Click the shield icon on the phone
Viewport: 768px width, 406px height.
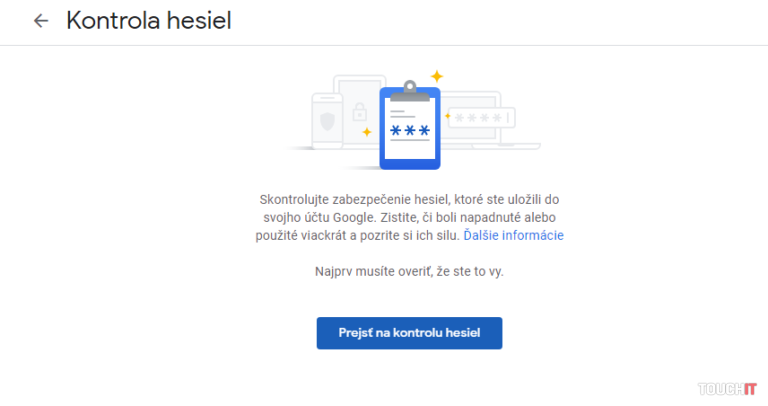coord(327,121)
